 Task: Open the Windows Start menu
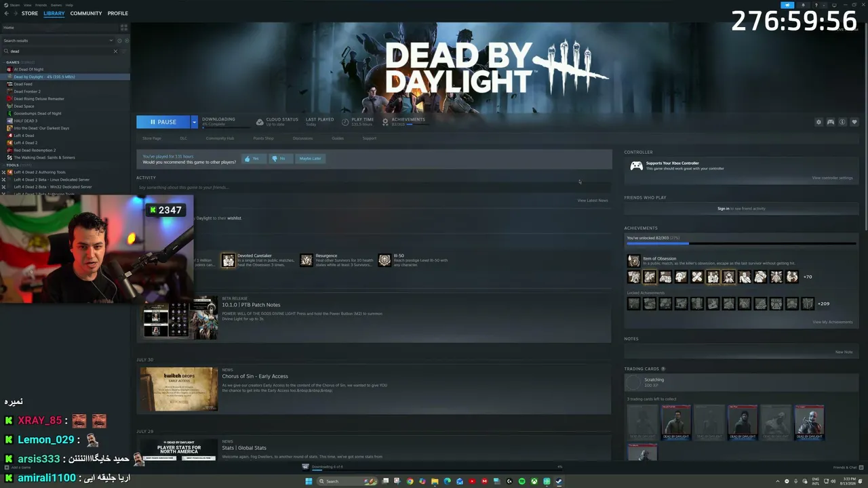pyautogui.click(x=309, y=481)
